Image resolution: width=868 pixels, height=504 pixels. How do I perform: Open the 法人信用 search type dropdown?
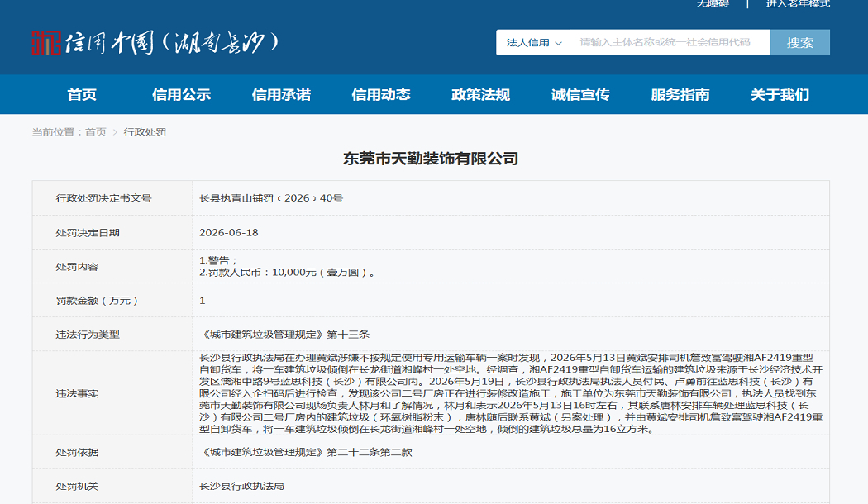[534, 43]
